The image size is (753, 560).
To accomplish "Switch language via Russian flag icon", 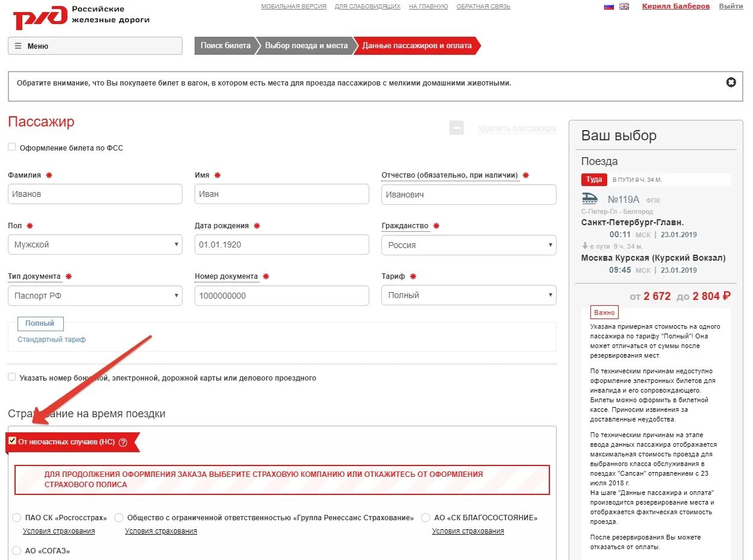I will click(x=608, y=7).
